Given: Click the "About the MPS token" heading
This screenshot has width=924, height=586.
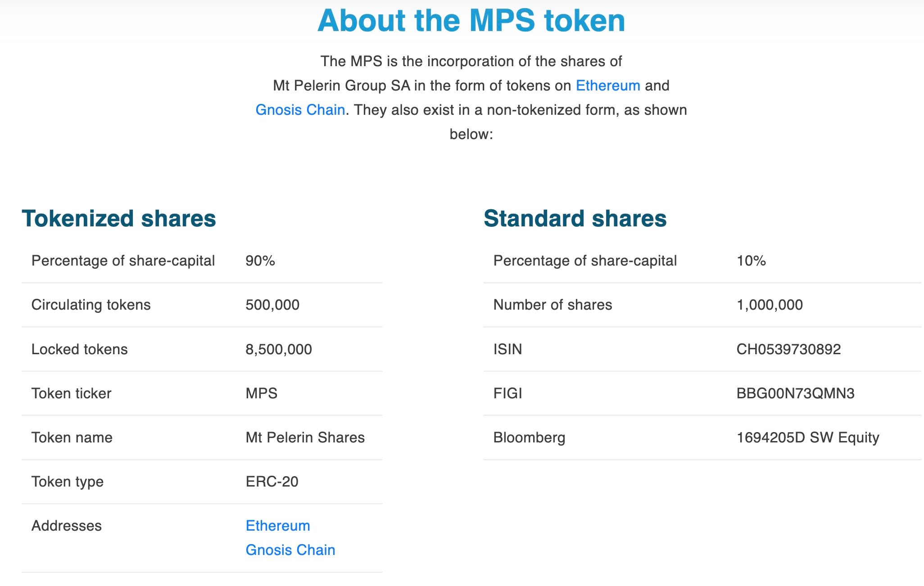Looking at the screenshot, I should tap(471, 21).
